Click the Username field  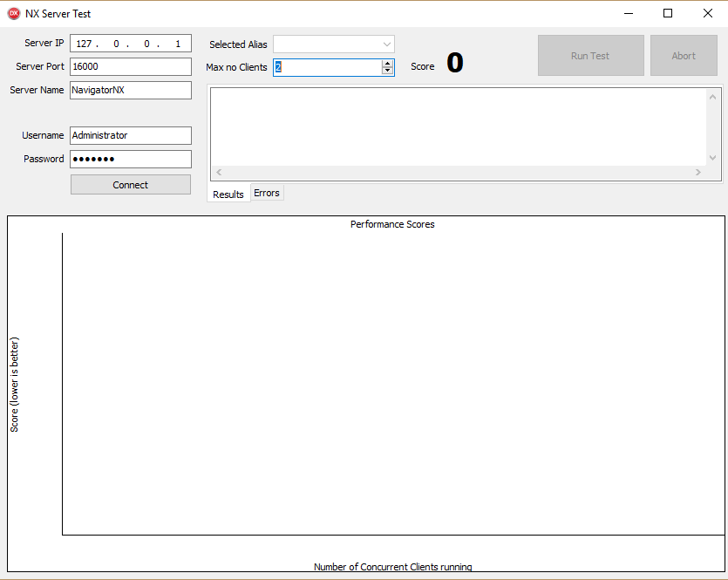[131, 135]
